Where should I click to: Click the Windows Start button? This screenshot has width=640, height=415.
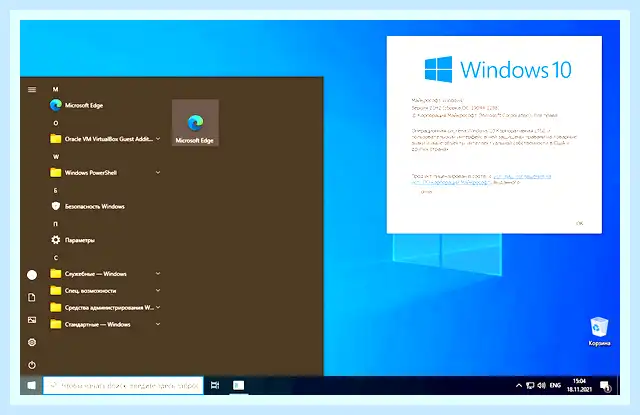point(31,385)
